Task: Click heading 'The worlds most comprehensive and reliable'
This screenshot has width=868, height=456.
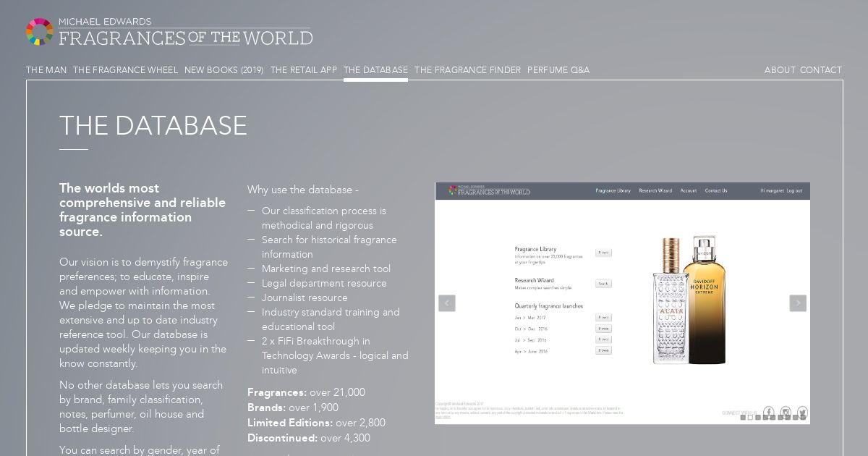Action: 142,210
